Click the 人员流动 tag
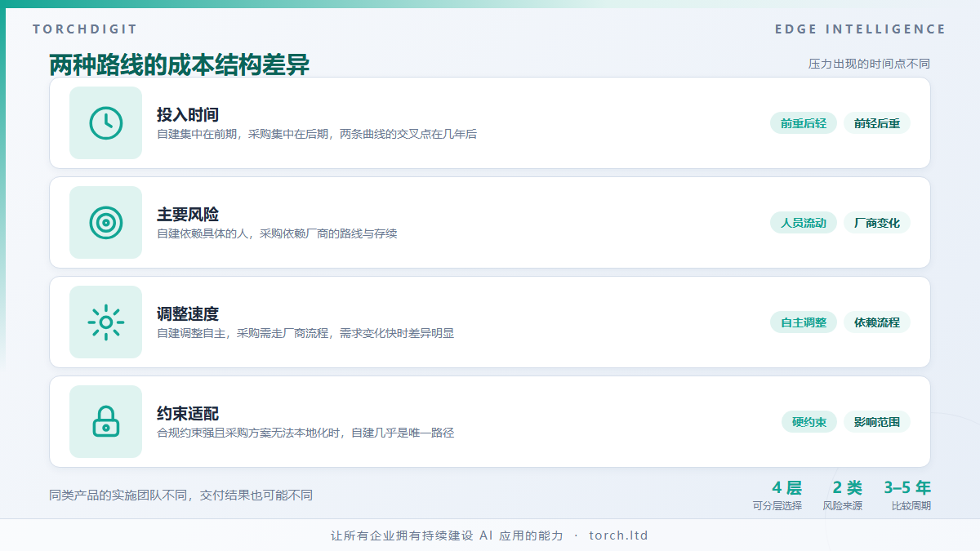Screen dimensions: 980x551 tap(804, 223)
